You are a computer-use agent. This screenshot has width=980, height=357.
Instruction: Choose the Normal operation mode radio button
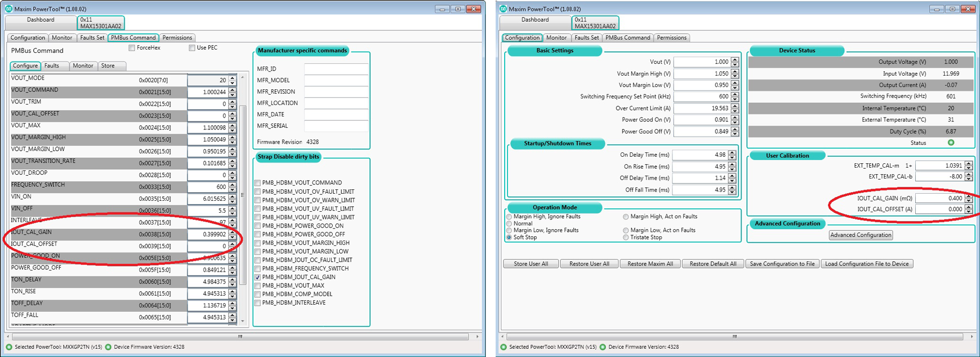click(509, 223)
